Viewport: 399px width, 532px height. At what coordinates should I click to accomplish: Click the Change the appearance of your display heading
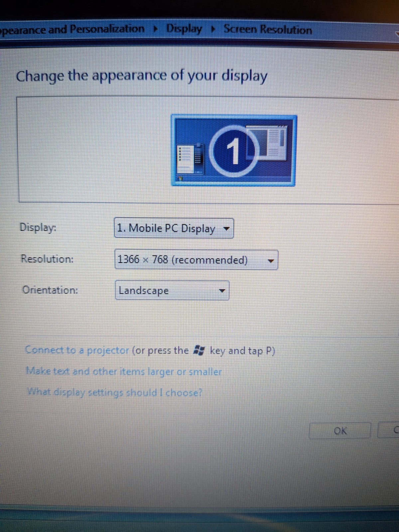coord(142,76)
